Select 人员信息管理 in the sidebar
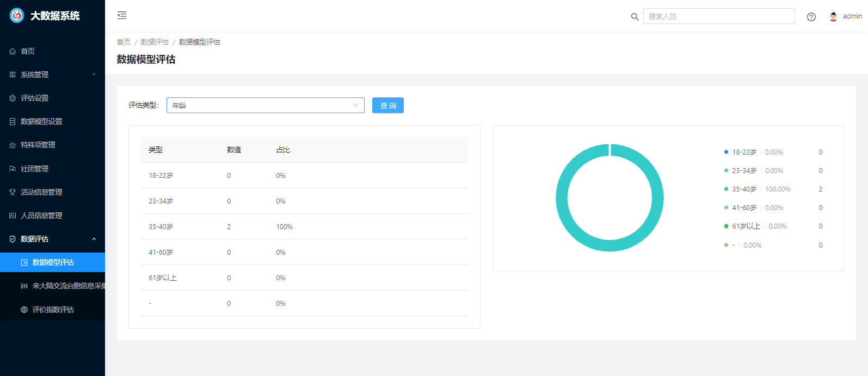 tap(41, 215)
